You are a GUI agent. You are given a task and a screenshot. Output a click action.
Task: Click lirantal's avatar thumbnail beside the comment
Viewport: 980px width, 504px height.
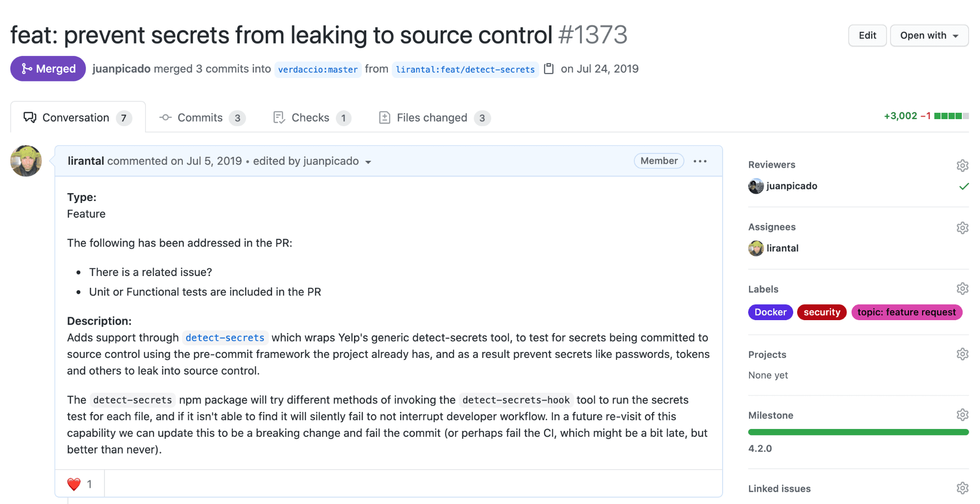(26, 161)
